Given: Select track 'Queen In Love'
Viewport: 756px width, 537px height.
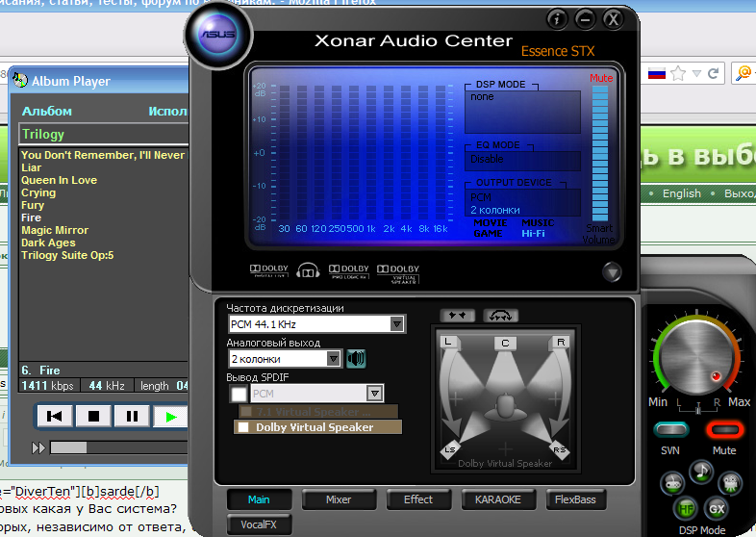Looking at the screenshot, I should coord(59,180).
